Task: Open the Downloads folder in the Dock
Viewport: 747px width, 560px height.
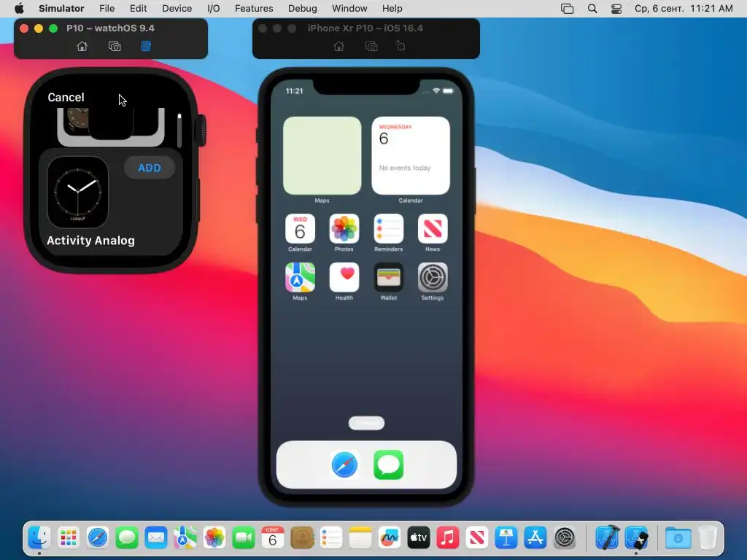Action: pyautogui.click(x=678, y=538)
